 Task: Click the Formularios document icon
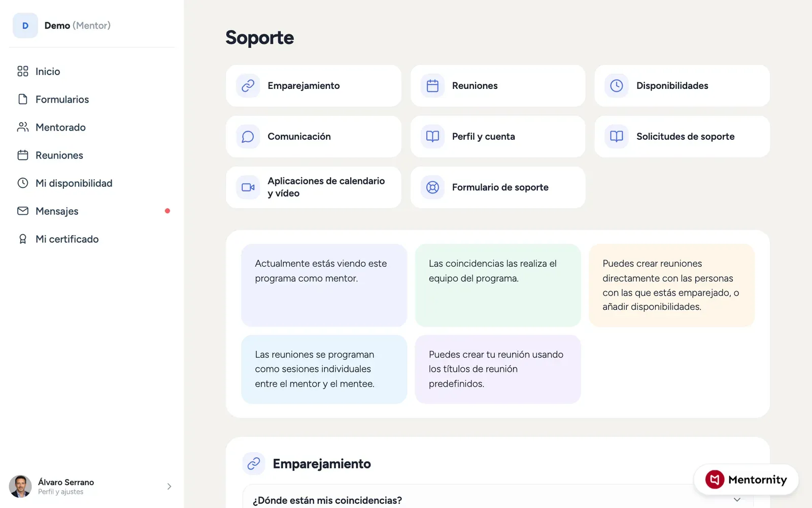23,99
